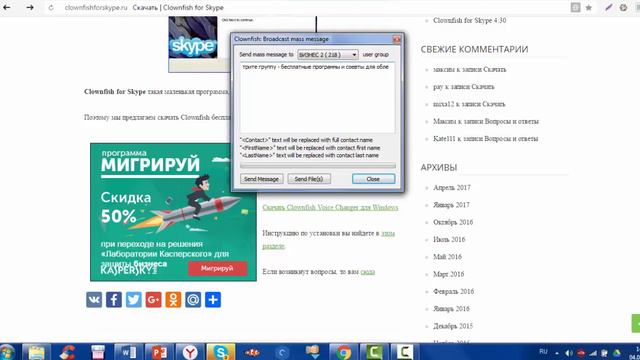Open the Windows Start menu
The image size is (640, 360).
tap(7, 352)
